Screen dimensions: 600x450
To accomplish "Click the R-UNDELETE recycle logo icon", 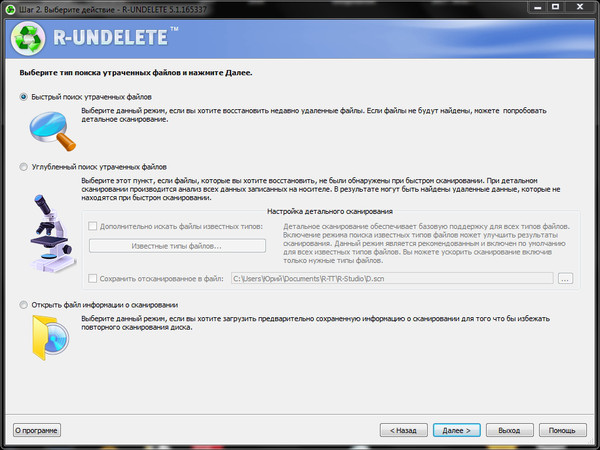I will 28,39.
